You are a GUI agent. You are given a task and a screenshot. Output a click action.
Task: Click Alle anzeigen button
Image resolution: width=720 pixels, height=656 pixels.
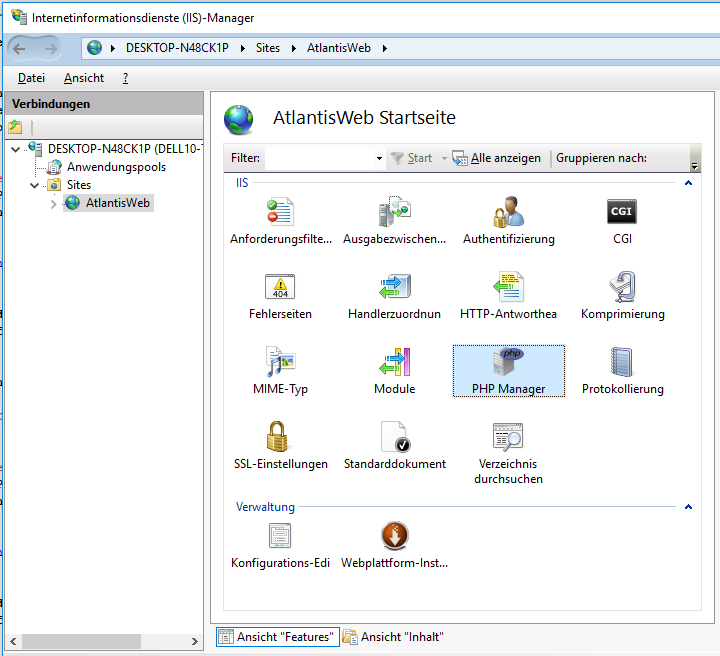coord(497,158)
